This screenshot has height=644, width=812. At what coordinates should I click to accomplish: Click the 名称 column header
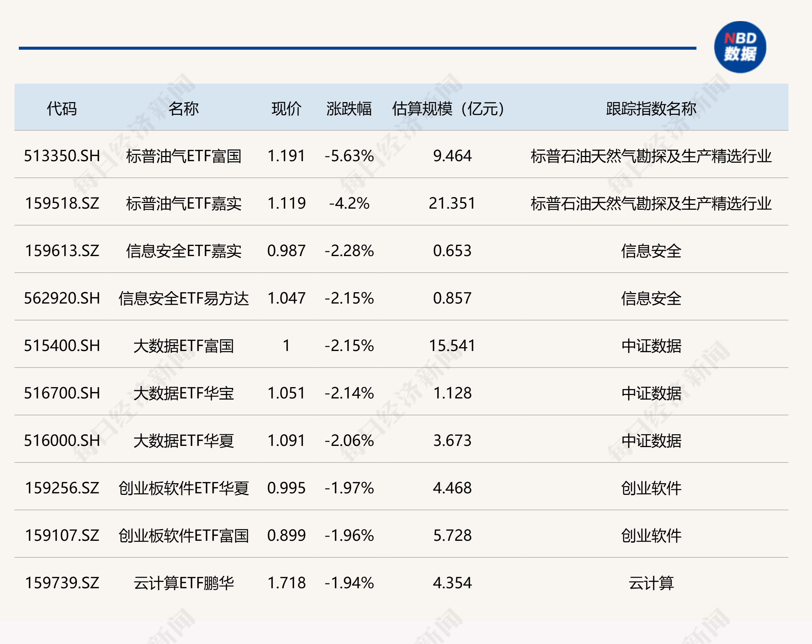click(x=185, y=108)
